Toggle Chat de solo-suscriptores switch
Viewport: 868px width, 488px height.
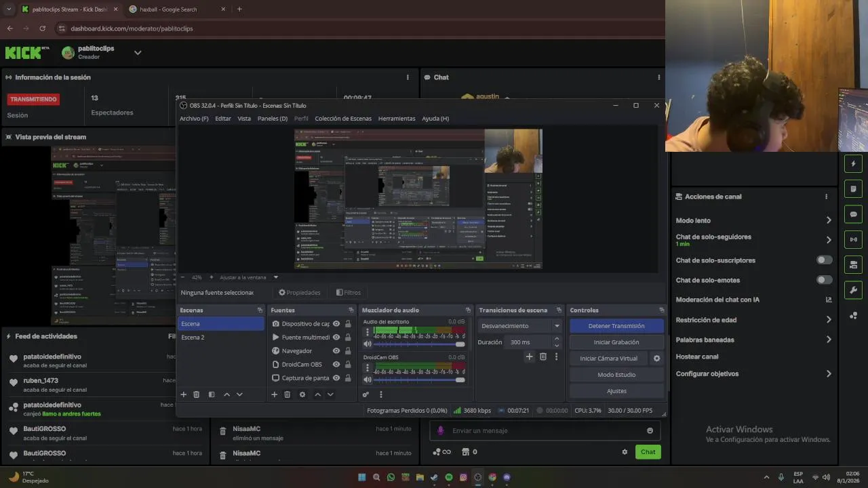pyautogui.click(x=825, y=260)
